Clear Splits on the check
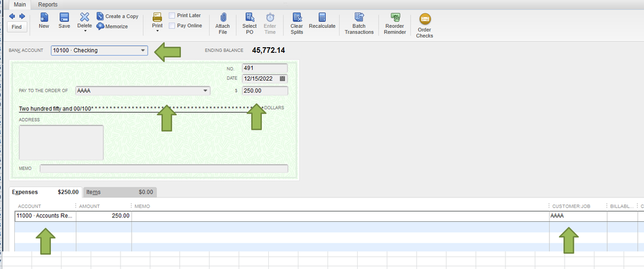Screen dimensions: 644x269 (x=297, y=23)
